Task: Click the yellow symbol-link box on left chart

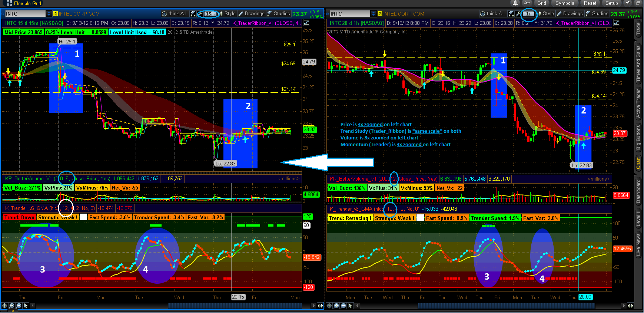Action: (55, 14)
